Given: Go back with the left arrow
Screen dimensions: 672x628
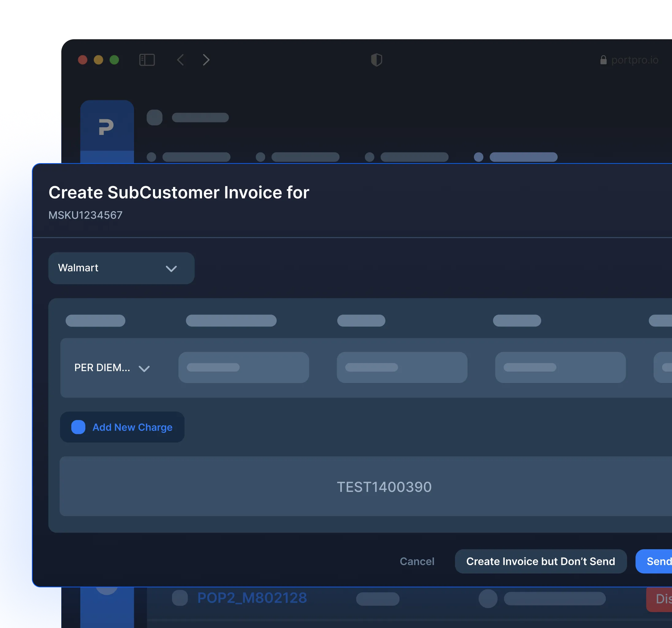Looking at the screenshot, I should 181,60.
